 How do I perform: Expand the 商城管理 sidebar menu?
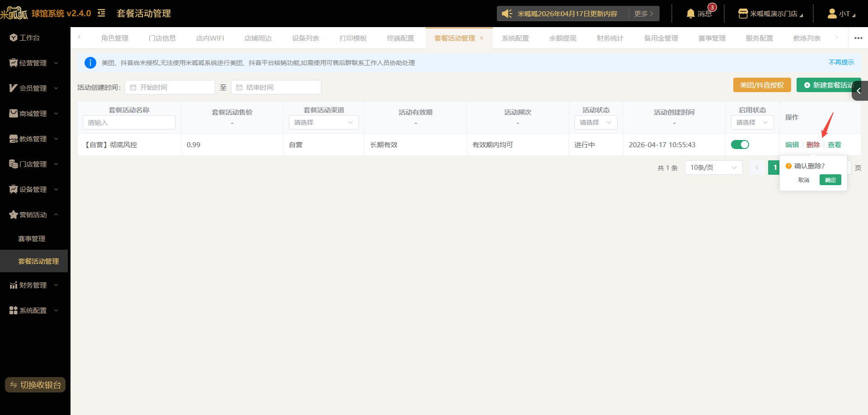(34, 113)
